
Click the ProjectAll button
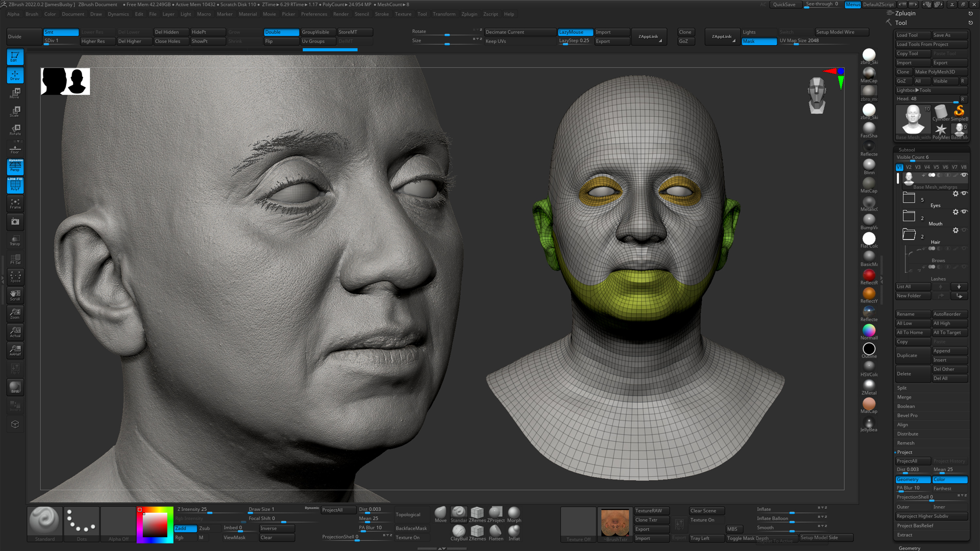[x=913, y=461]
